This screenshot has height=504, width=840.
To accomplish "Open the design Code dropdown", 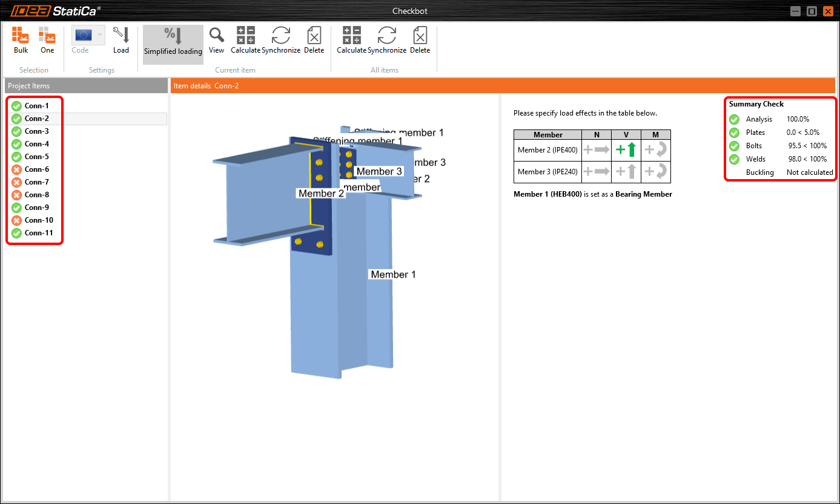I will (88, 35).
